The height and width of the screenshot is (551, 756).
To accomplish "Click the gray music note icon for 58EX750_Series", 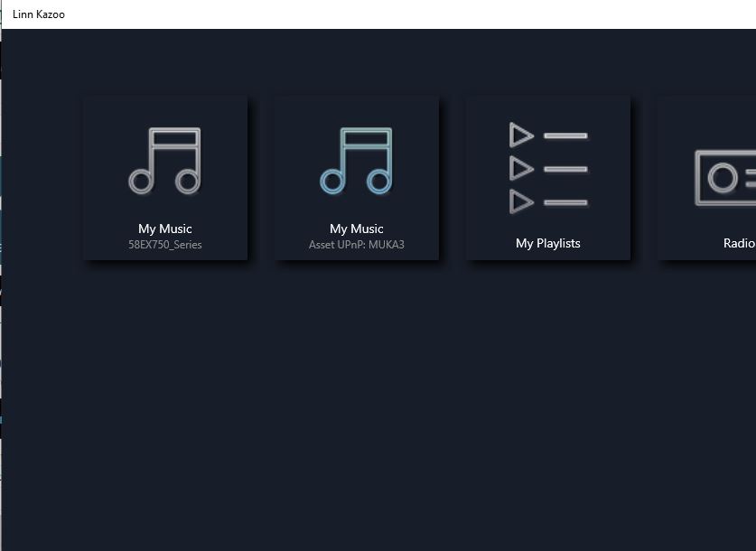I will (x=164, y=161).
